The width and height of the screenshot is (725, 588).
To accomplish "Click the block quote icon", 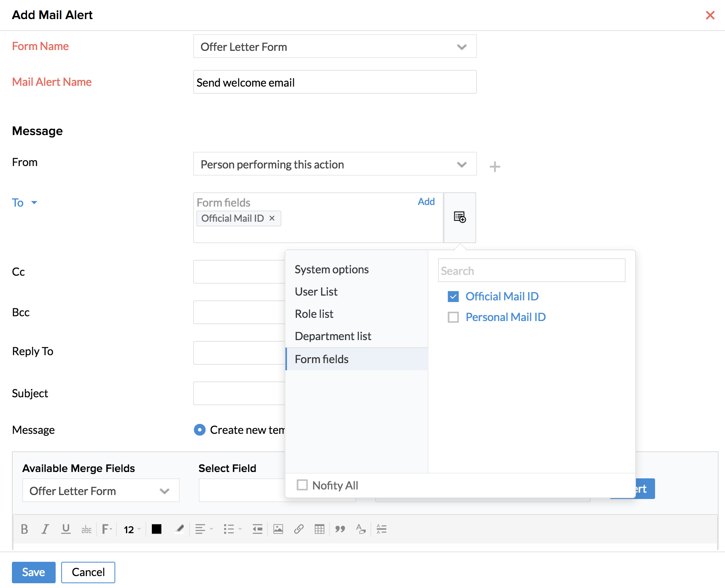I will [340, 529].
